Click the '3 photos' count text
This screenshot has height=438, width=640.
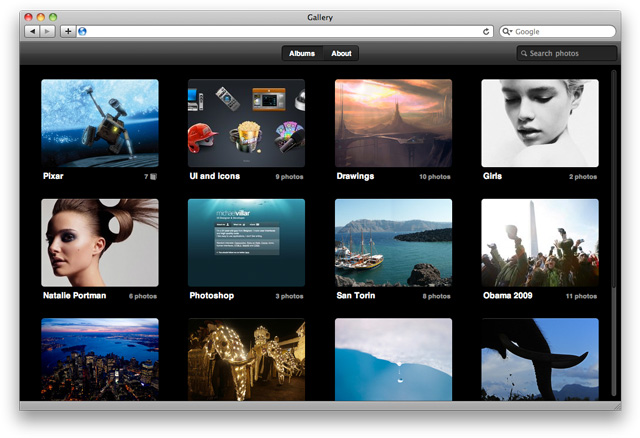pyautogui.click(x=289, y=296)
